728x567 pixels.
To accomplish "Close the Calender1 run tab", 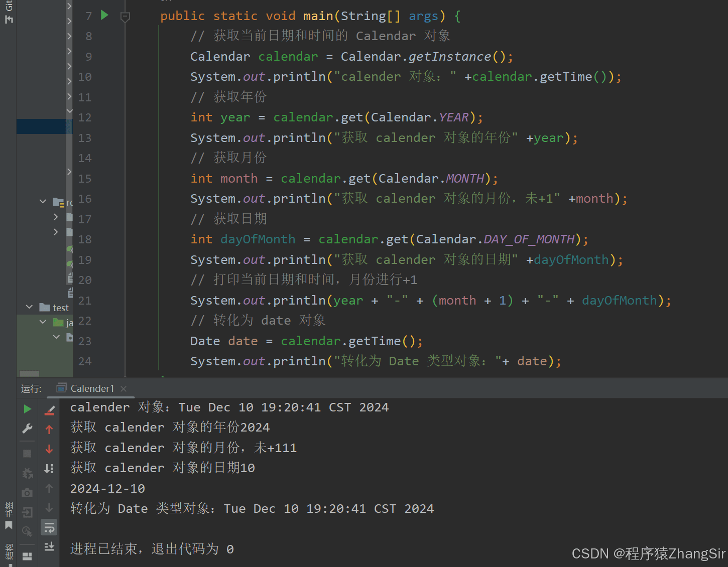I will pyautogui.click(x=124, y=389).
